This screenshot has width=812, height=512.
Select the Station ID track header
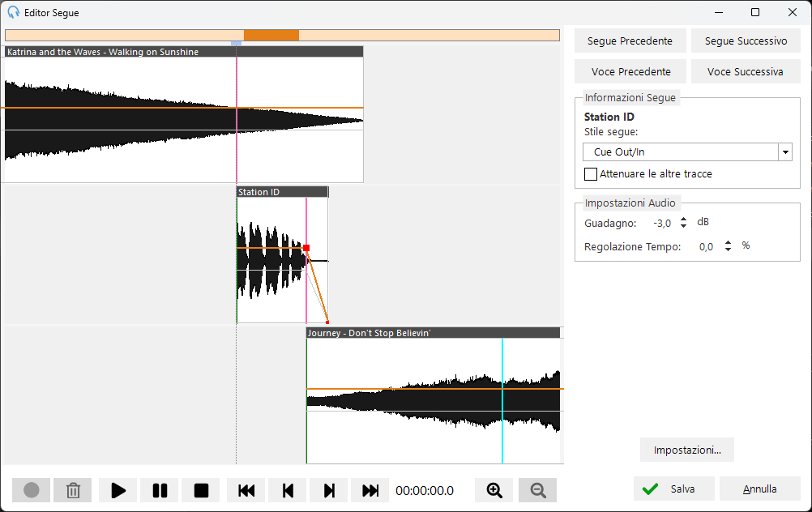tap(282, 192)
